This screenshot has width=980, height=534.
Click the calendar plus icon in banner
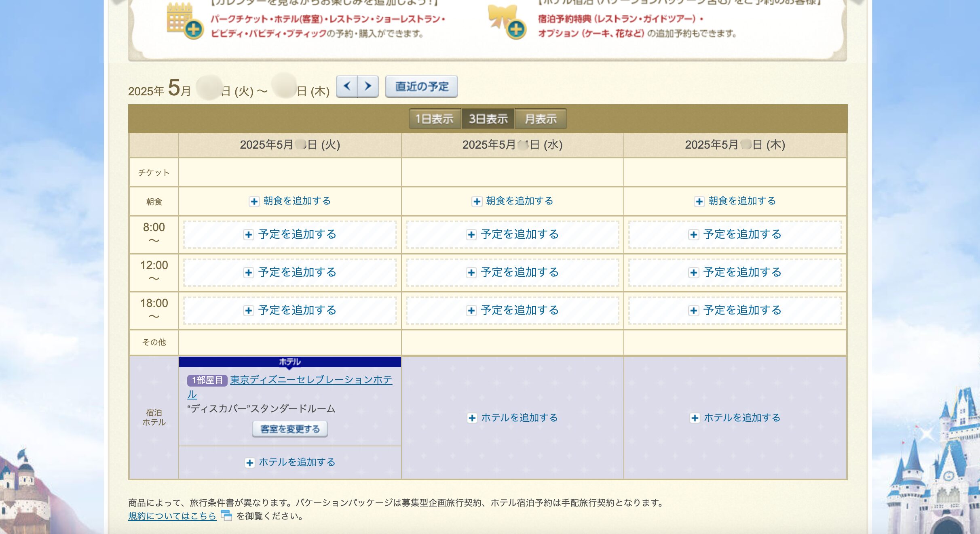coord(185,21)
